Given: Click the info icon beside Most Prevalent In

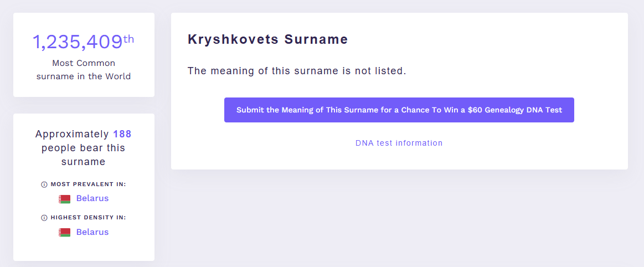Looking at the screenshot, I should tap(44, 184).
